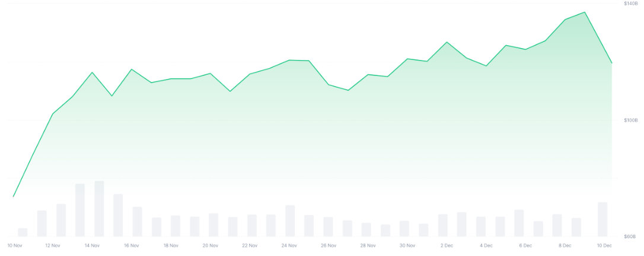Screen dimensions: 644x256
Task: Select the smallest volume bar at 10 Nov
Action: (x=23, y=232)
